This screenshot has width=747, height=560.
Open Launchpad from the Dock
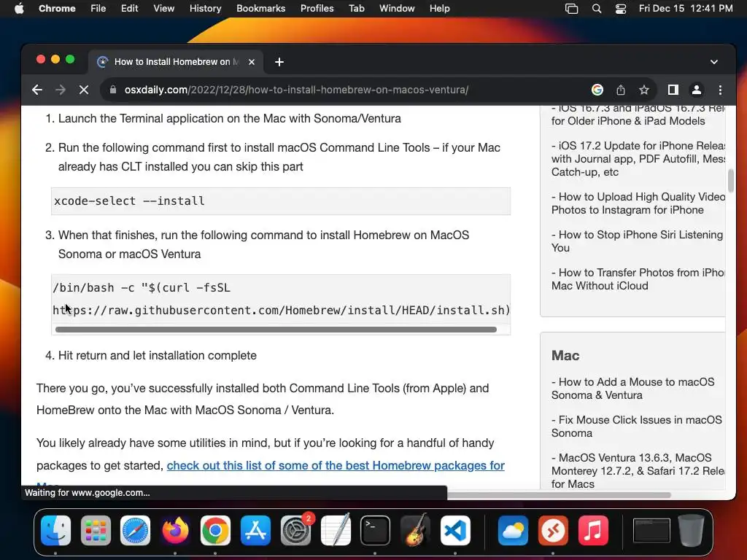tap(96, 531)
